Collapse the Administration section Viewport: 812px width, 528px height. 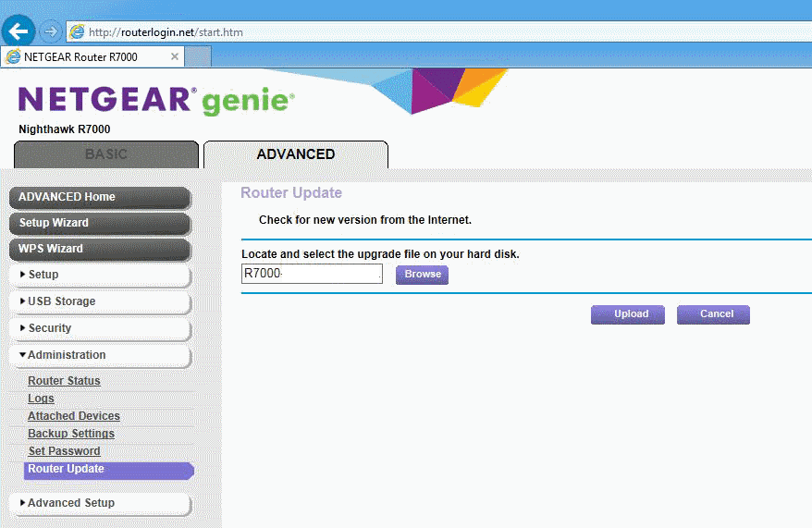click(100, 356)
